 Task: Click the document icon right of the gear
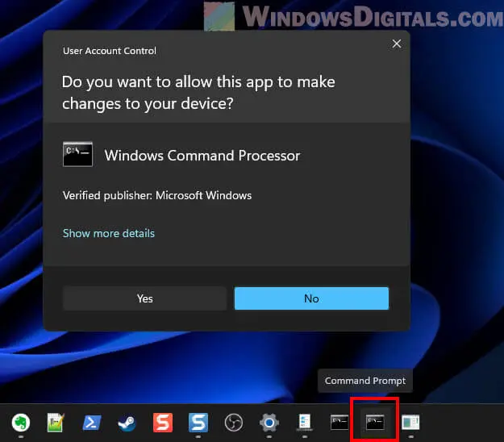[x=305, y=422]
